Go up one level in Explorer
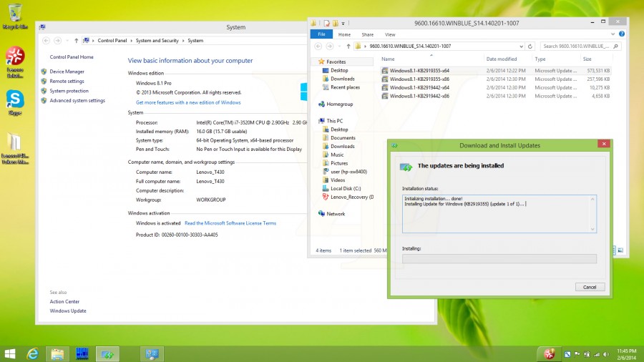 (x=348, y=47)
